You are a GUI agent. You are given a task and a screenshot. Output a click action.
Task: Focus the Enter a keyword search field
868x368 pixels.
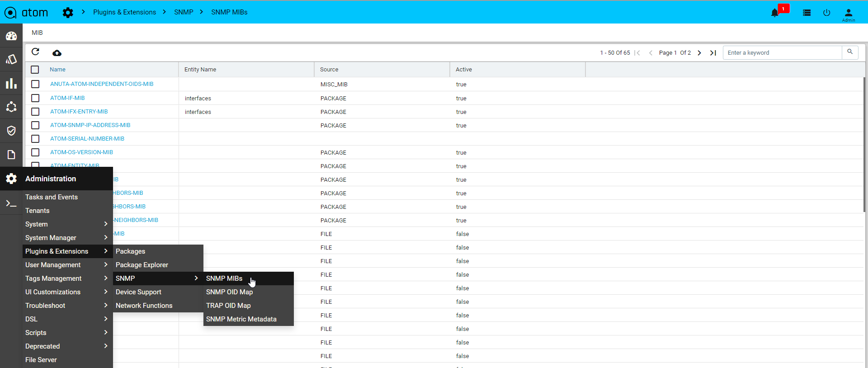point(783,53)
